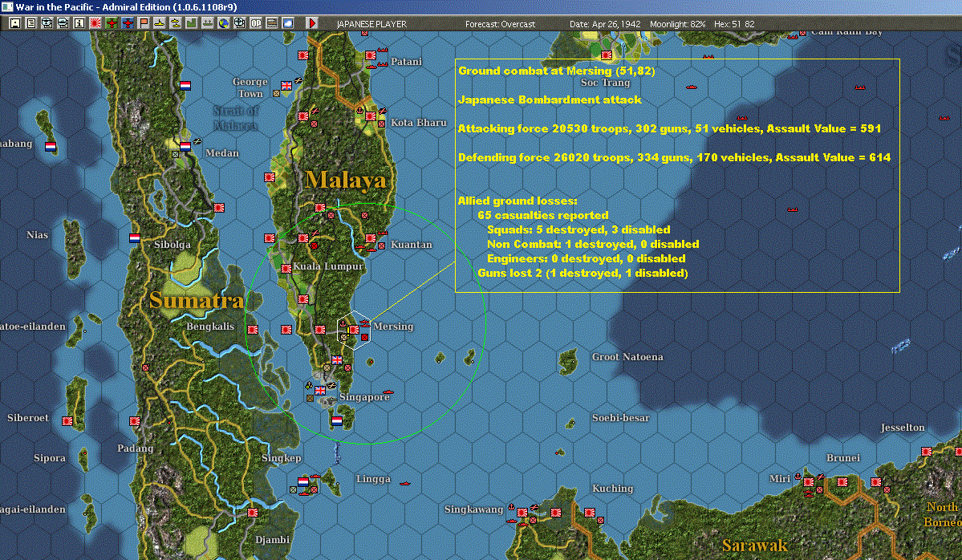Click the ship with arrows toolbar icon
Image resolution: width=962 pixels, height=560 pixels.
click(x=207, y=23)
